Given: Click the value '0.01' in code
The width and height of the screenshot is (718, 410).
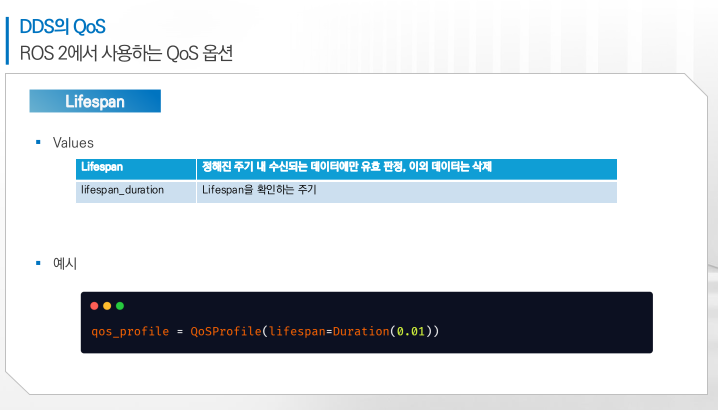Looking at the screenshot, I should (x=411, y=331).
